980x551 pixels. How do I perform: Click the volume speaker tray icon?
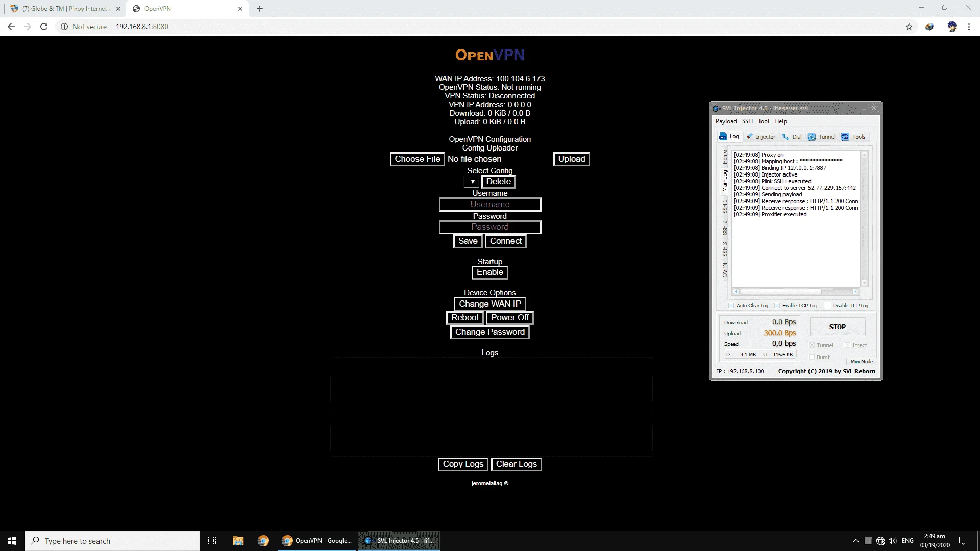pos(892,541)
